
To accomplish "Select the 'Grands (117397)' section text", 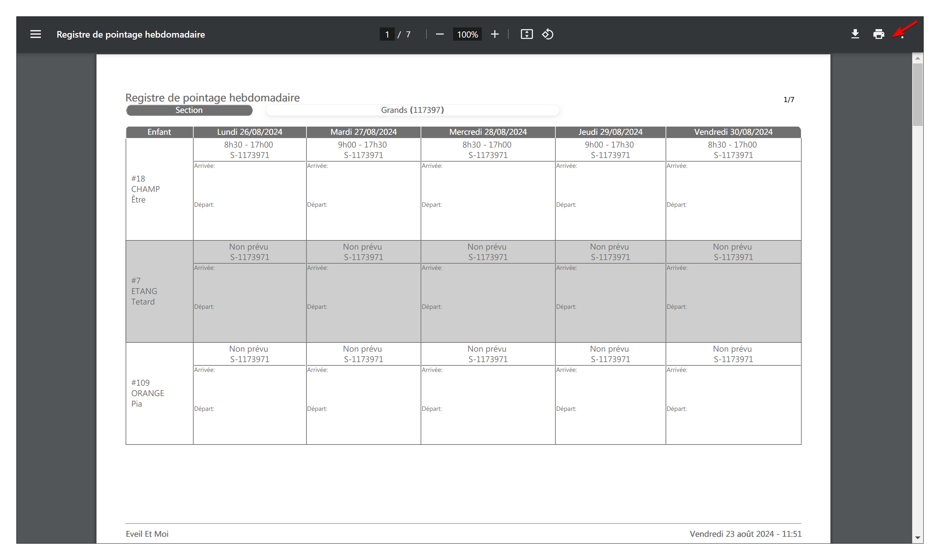I will (412, 110).
